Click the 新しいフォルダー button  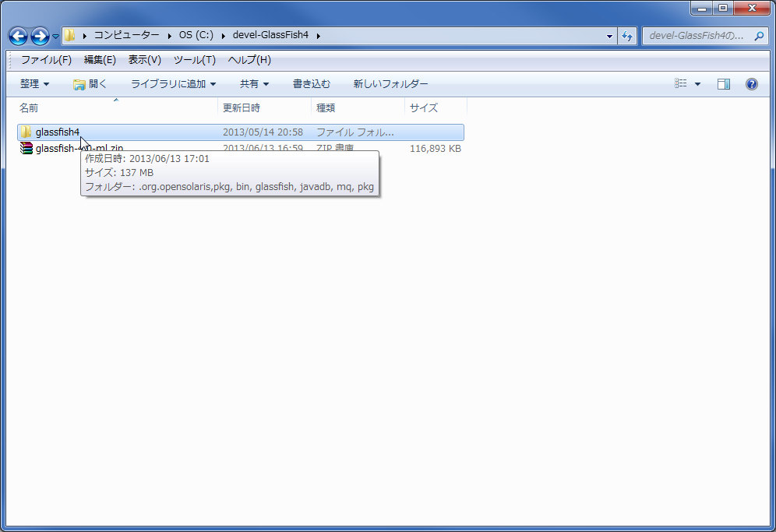[x=390, y=83]
